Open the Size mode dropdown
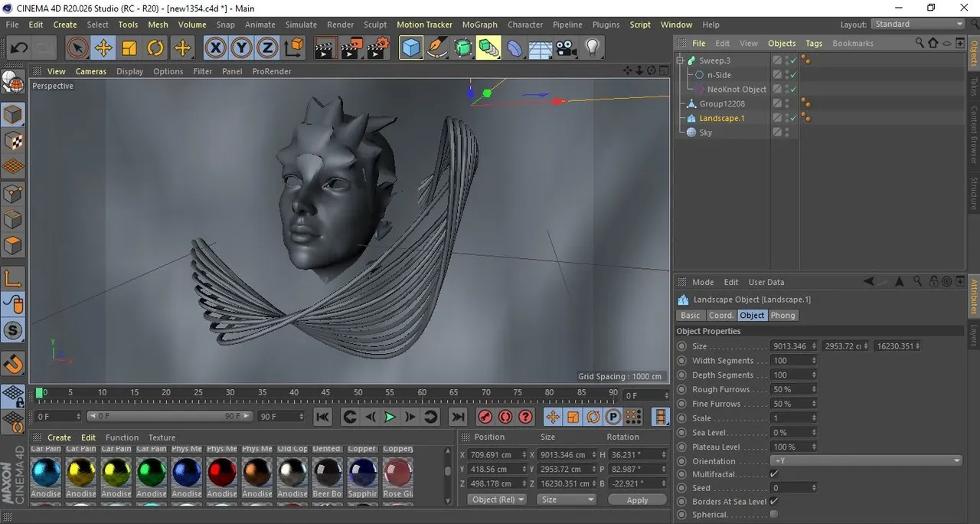This screenshot has width=980, height=524. click(x=567, y=499)
